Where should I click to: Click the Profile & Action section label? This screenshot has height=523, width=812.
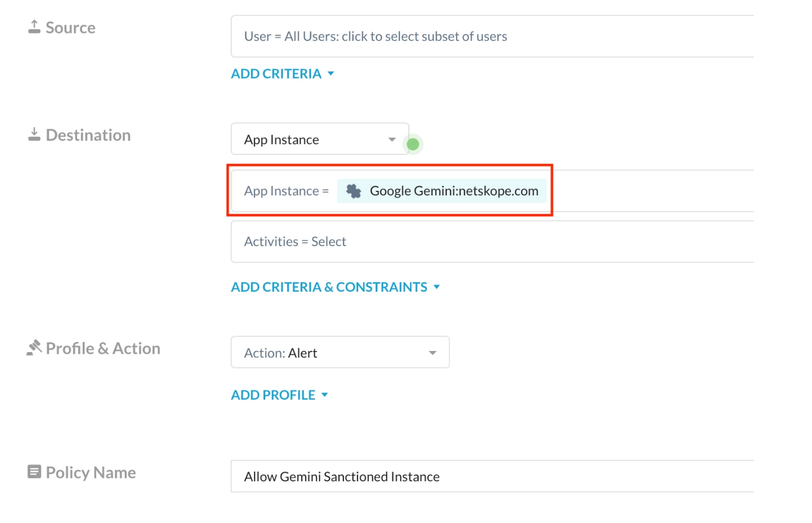(x=103, y=348)
